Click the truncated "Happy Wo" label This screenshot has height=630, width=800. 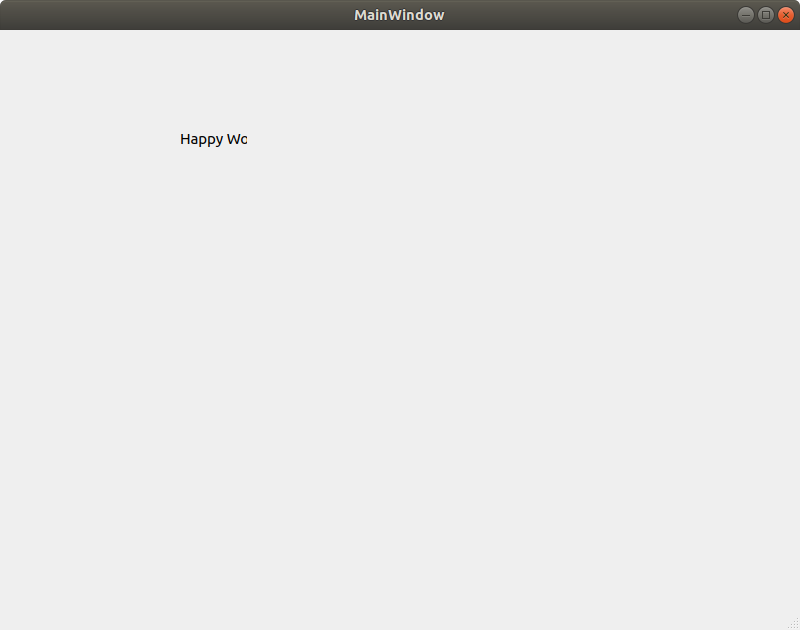point(213,139)
